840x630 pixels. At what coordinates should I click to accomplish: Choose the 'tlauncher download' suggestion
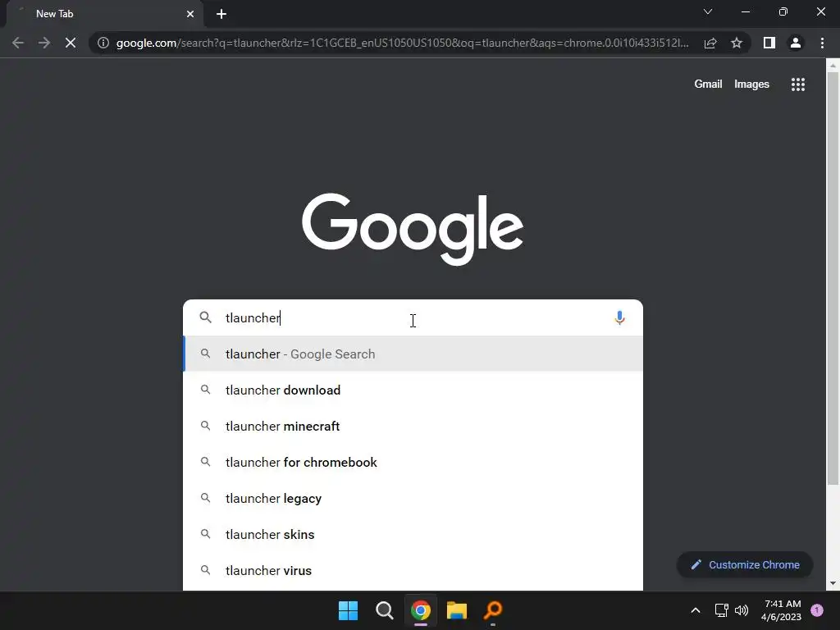pos(413,390)
